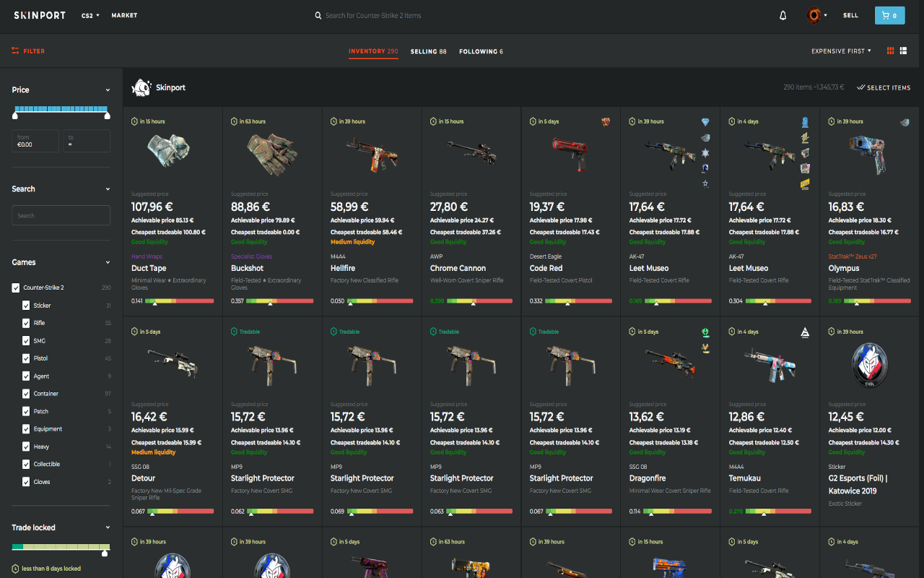Click the Sell button in the header
924x578 pixels.
point(851,15)
